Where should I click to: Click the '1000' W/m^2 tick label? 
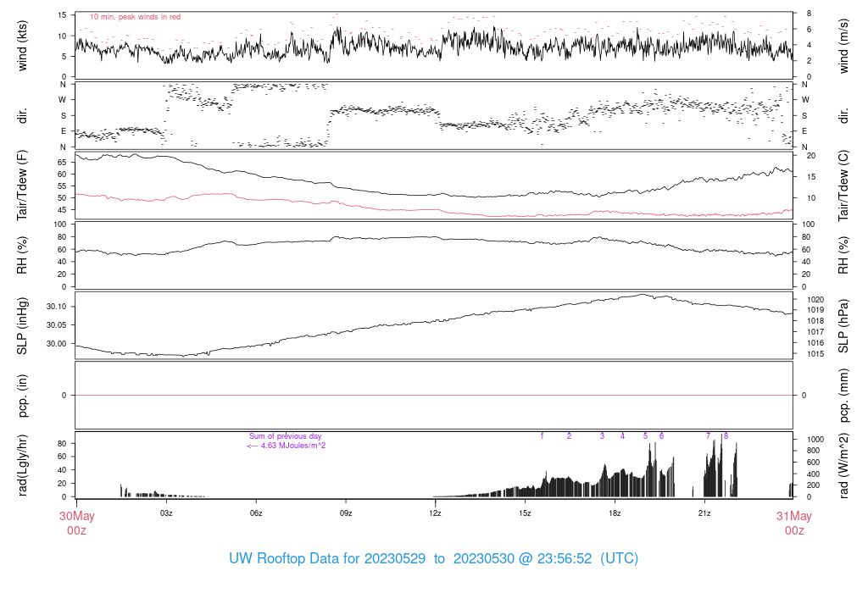click(x=816, y=439)
